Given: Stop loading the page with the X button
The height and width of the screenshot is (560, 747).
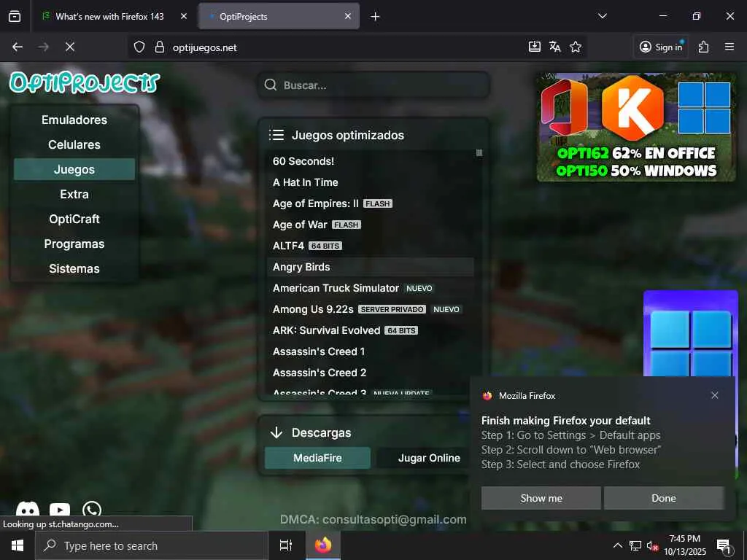Looking at the screenshot, I should tap(69, 47).
